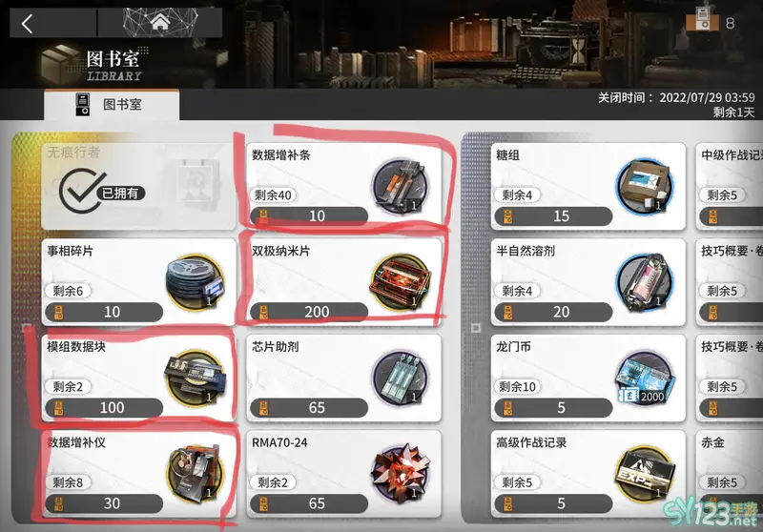The image size is (763, 532).
Task: Purchase 数据增补仪 for 30 tokens
Action: tap(104, 503)
